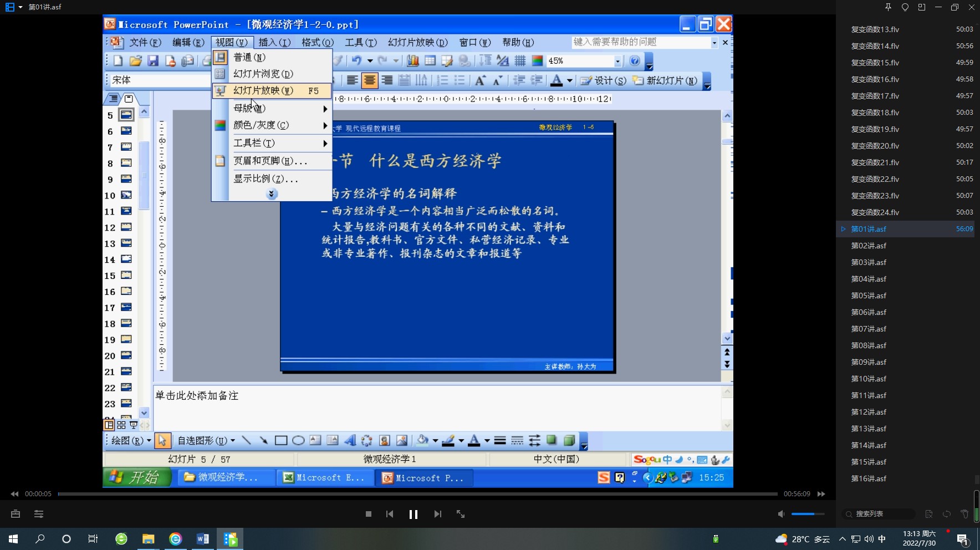Click the fill color paint bucket

click(422, 441)
